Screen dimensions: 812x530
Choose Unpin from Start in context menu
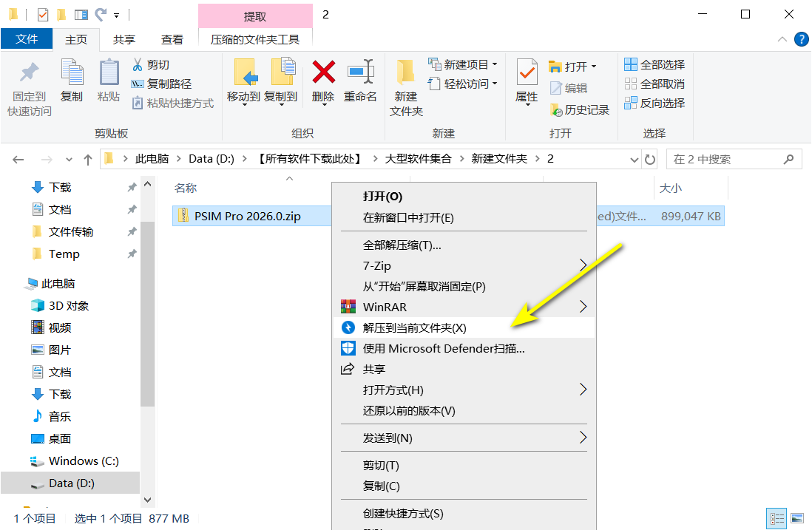tap(464, 287)
